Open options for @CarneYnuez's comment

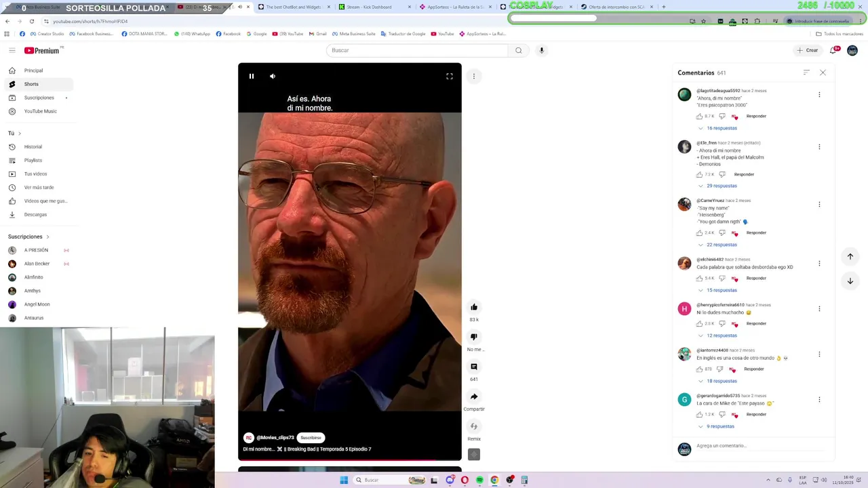(819, 204)
